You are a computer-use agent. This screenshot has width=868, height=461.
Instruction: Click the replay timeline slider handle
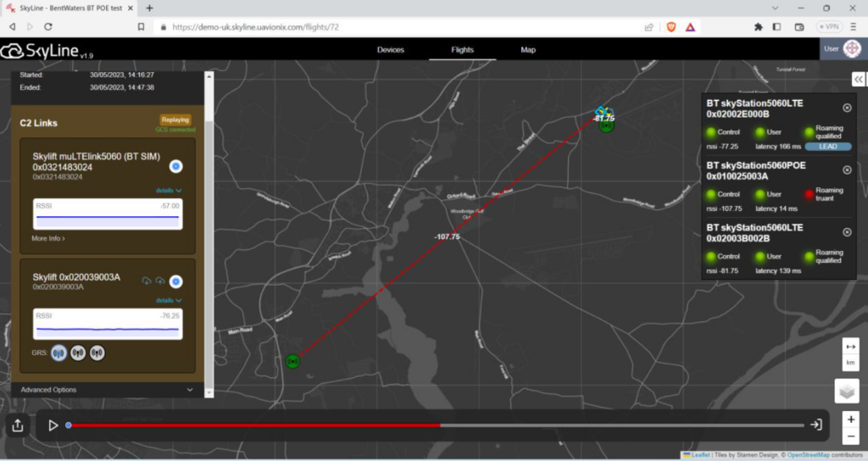[x=69, y=425]
